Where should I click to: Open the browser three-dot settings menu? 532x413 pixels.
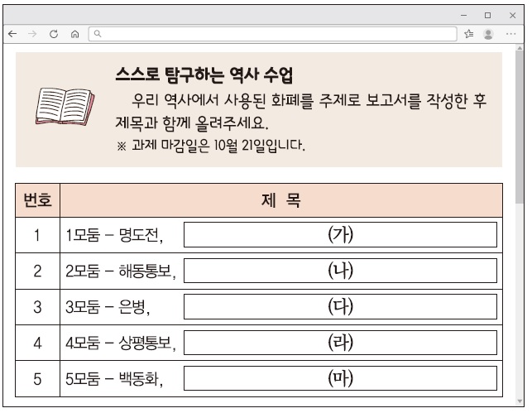tap(510, 34)
